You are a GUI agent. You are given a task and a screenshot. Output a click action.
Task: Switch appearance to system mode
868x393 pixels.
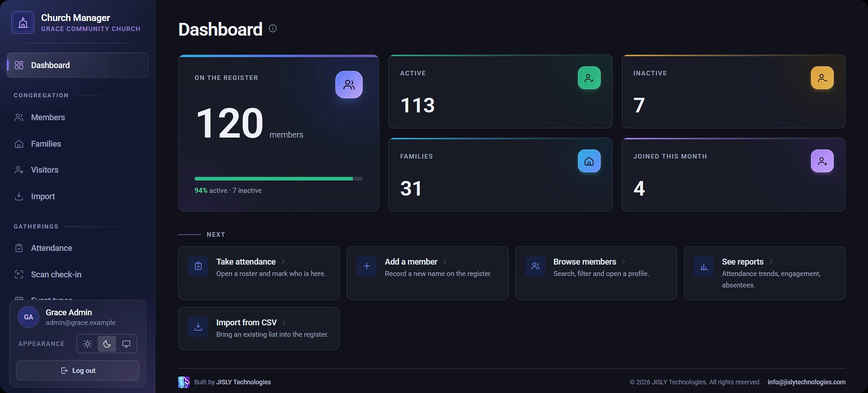pyautogui.click(x=126, y=344)
